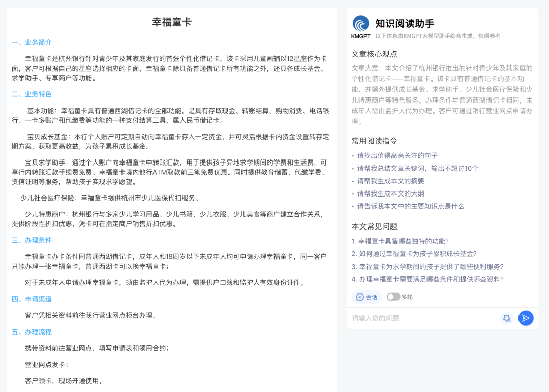This screenshot has width=549, height=392.
Task: Start a new 会话 conversation
Action: [x=367, y=297]
